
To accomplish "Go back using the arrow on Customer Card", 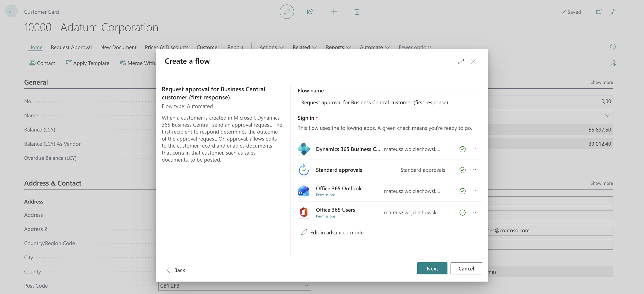I will [x=11, y=11].
